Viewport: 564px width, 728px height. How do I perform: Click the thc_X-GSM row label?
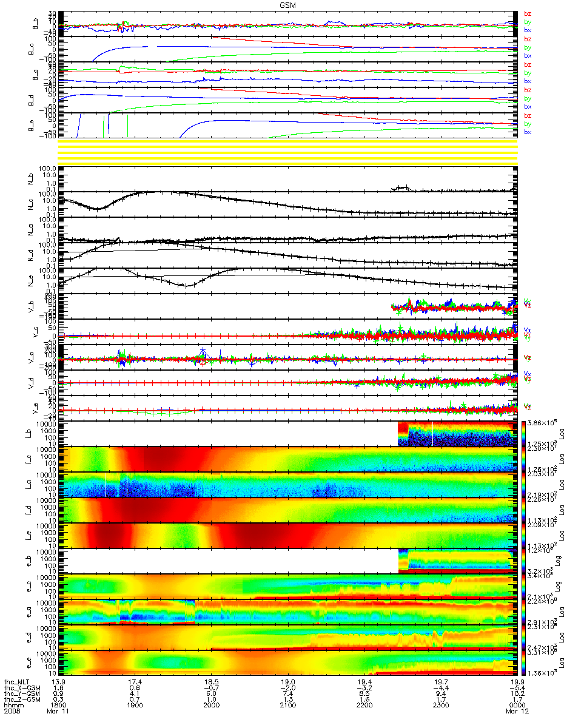click(22, 689)
